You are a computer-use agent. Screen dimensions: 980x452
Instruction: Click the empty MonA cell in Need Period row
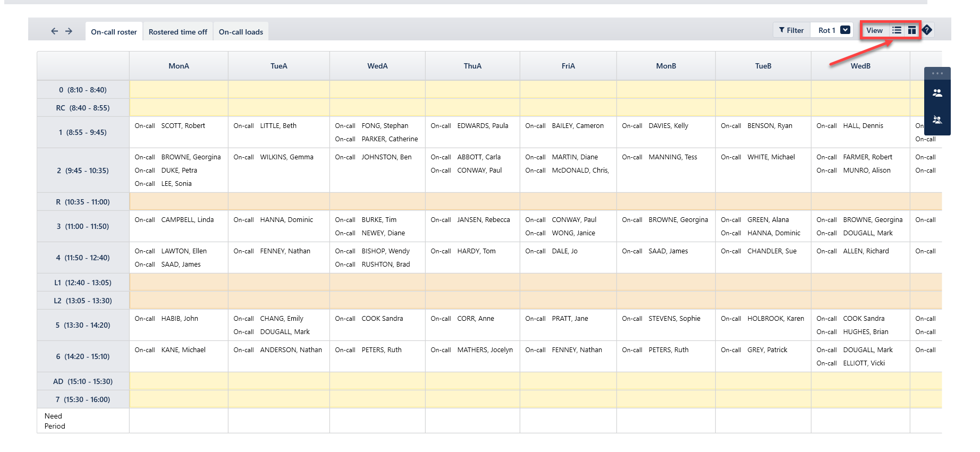pyautogui.click(x=179, y=421)
